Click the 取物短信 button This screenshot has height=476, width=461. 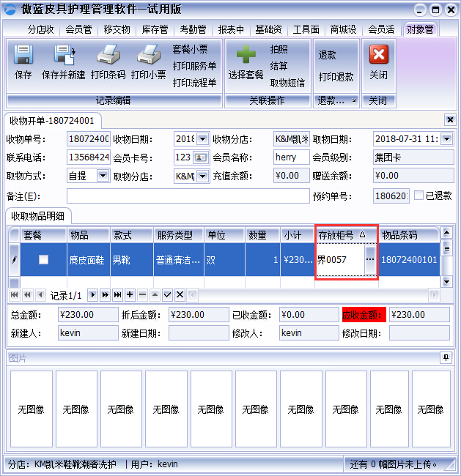click(287, 83)
